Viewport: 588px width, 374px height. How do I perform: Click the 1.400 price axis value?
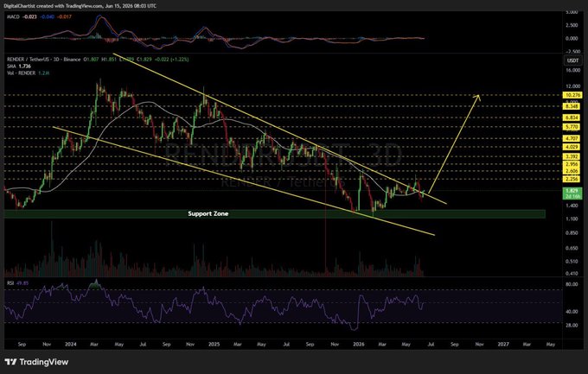point(572,206)
